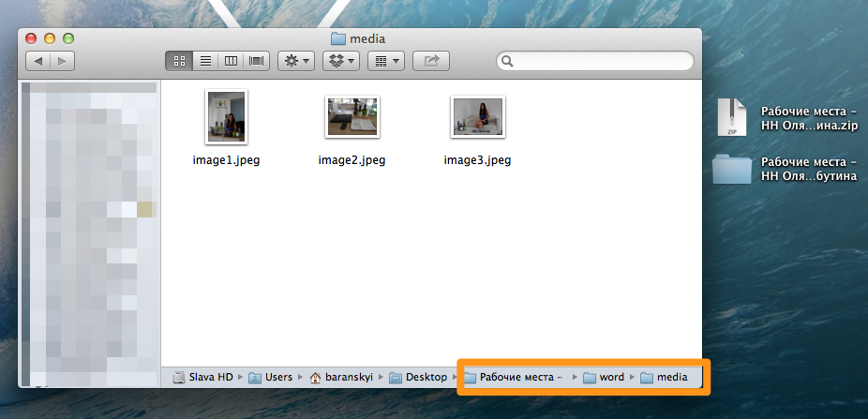868x419 pixels.
Task: Select the image1.jpeg thumbnail
Action: [226, 117]
